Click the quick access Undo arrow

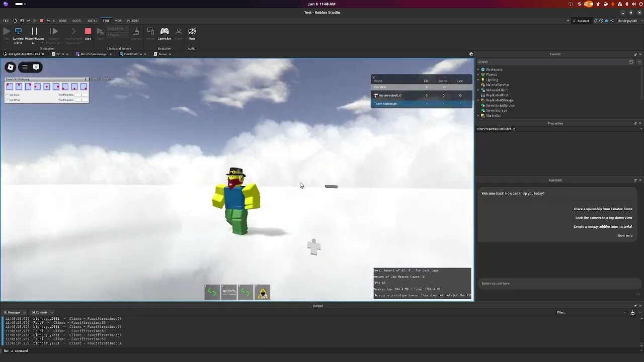pos(48,21)
